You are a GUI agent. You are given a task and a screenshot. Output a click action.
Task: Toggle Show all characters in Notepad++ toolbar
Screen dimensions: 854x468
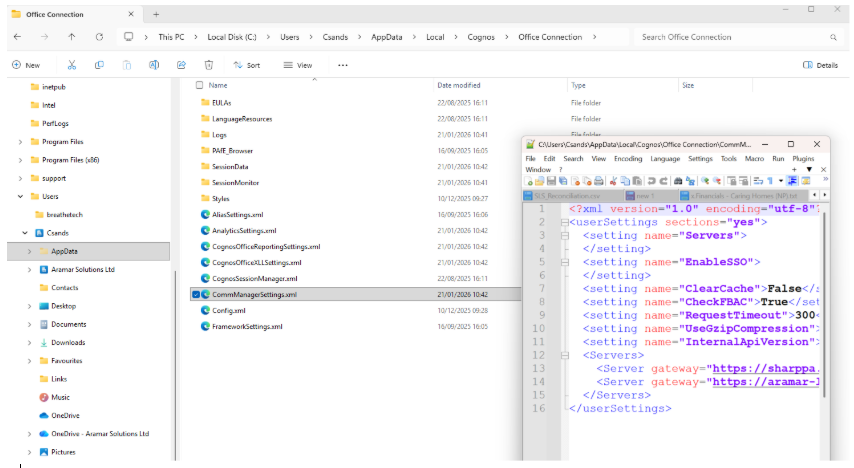[x=770, y=181]
